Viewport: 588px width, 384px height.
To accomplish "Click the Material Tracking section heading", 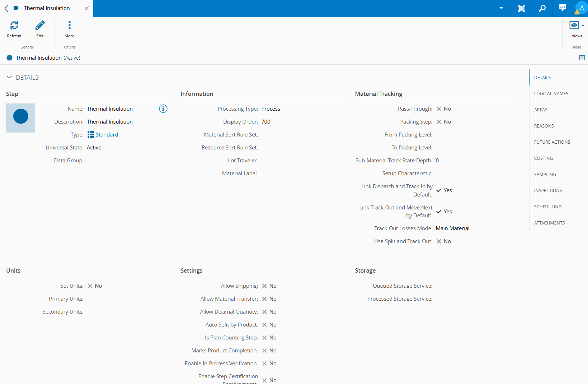I will pyautogui.click(x=378, y=94).
